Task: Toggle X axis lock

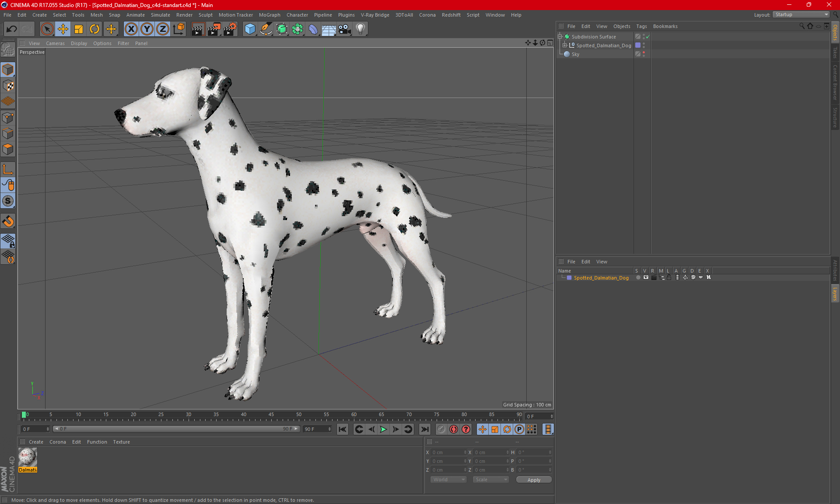Action: coord(131,29)
